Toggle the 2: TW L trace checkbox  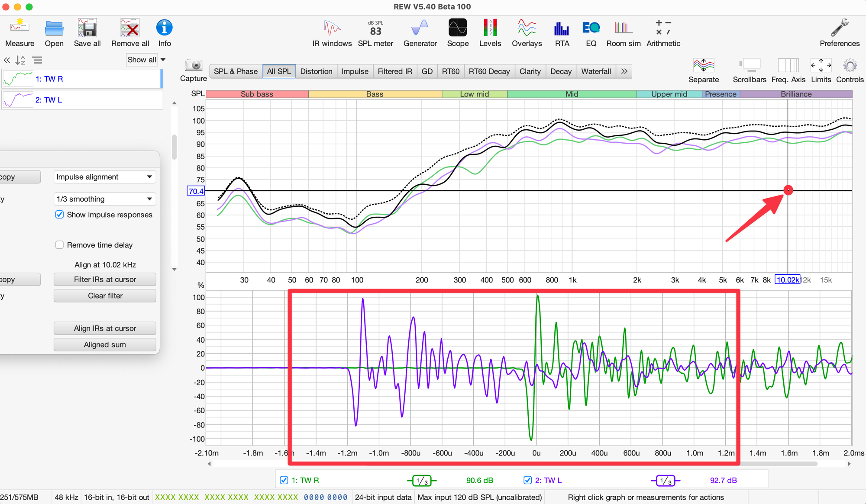point(527,480)
